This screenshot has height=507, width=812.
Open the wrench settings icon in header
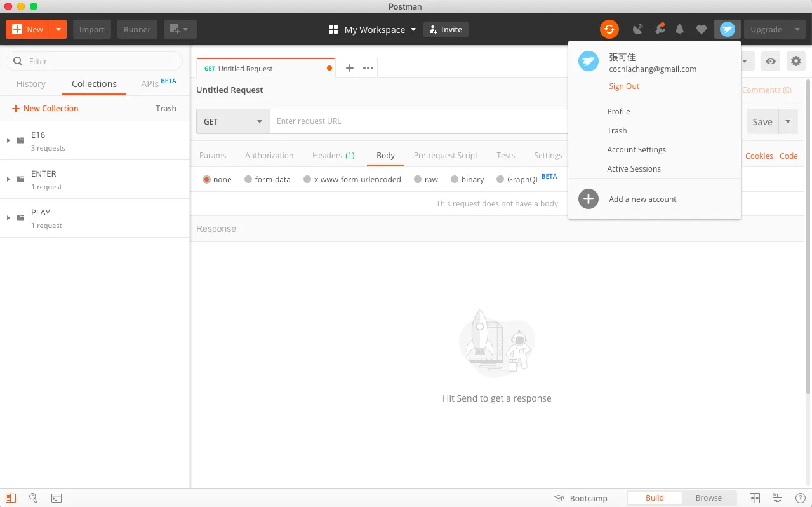660,29
